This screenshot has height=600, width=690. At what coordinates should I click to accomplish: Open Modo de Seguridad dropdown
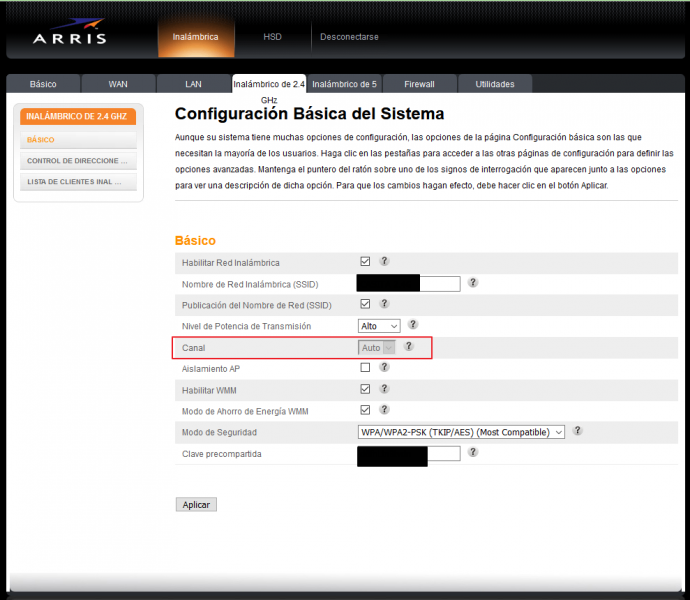click(x=461, y=432)
